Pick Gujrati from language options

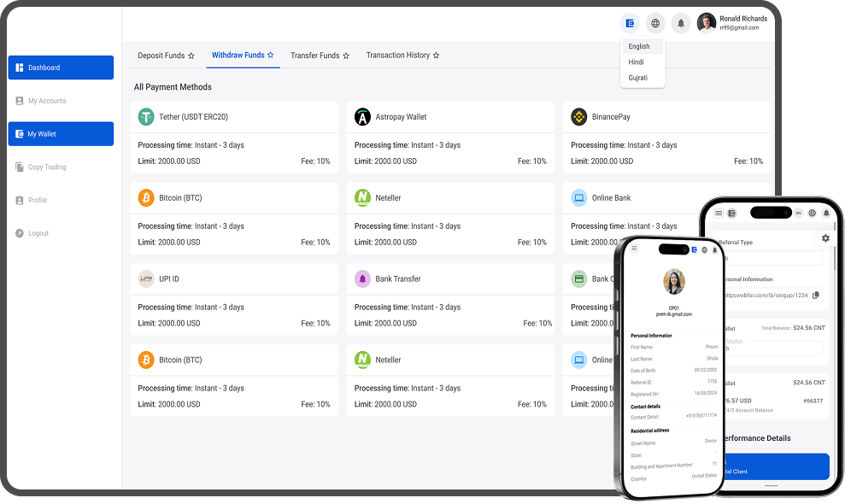point(638,78)
